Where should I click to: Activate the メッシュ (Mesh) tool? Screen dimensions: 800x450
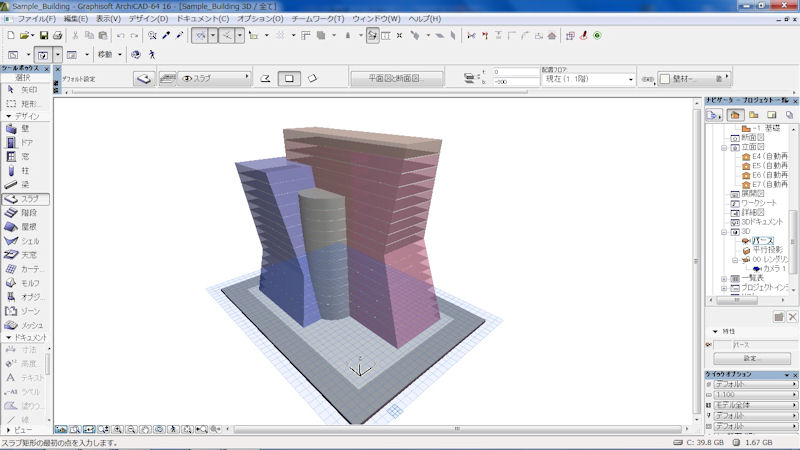pos(24,325)
